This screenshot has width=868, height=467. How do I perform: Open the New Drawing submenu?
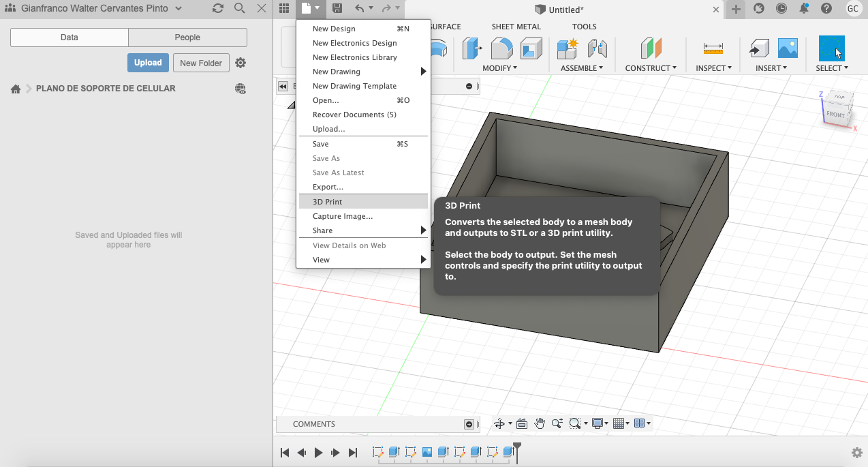click(362, 72)
